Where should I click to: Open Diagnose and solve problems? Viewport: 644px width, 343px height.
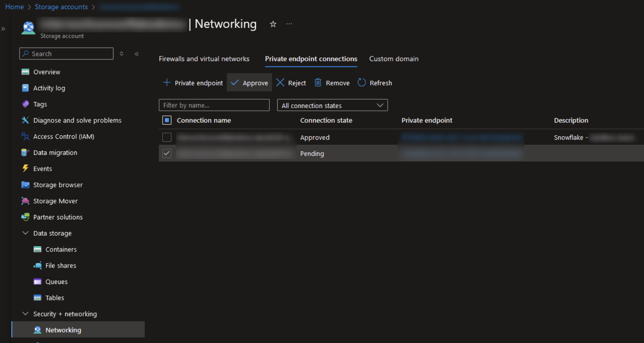pos(77,121)
